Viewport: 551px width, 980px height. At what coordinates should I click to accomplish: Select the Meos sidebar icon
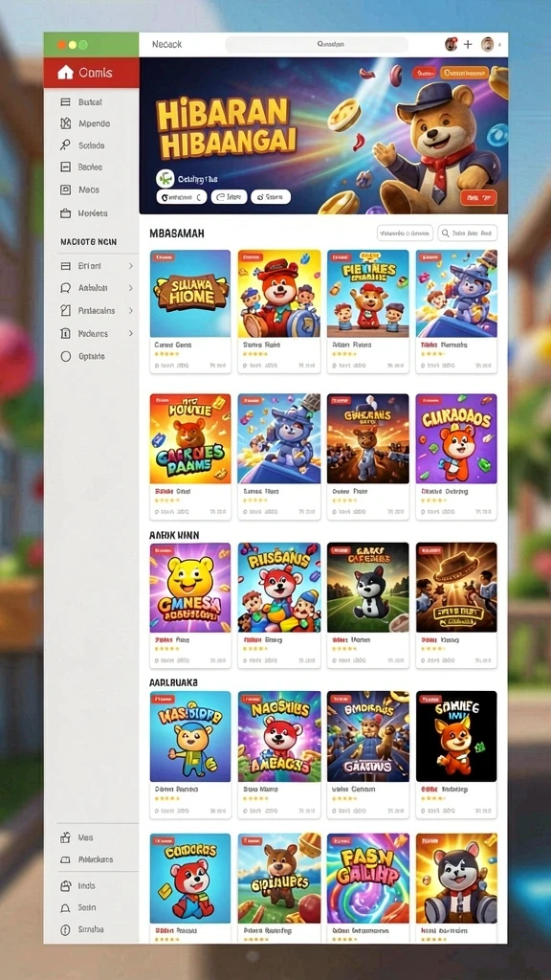click(x=65, y=189)
